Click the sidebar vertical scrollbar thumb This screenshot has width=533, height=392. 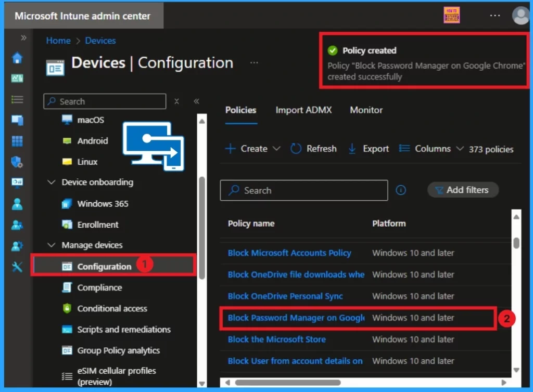click(x=202, y=227)
